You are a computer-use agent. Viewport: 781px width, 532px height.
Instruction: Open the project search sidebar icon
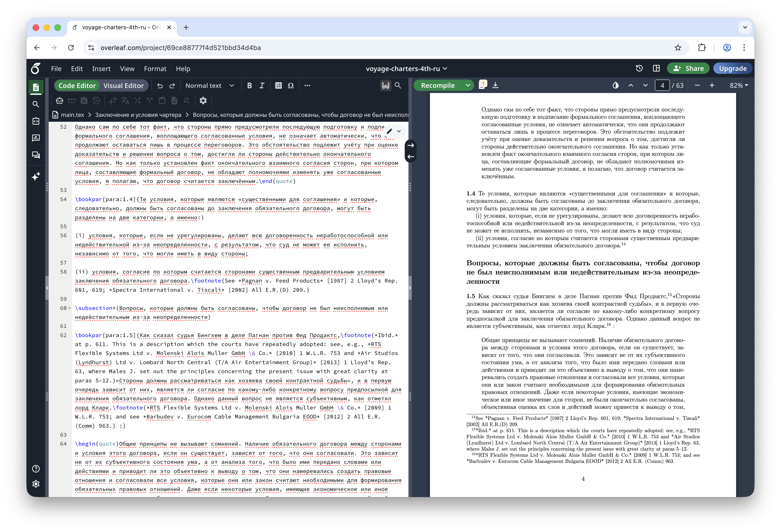(36, 104)
